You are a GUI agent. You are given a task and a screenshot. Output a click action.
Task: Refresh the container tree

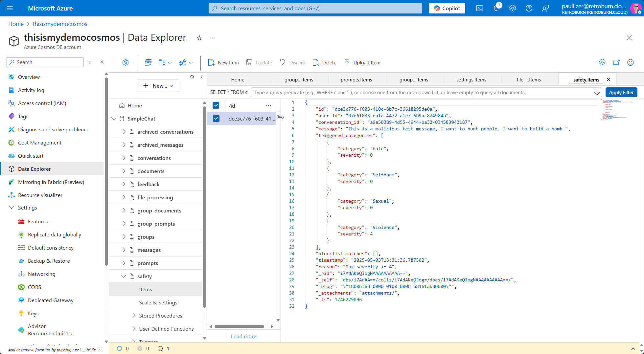pos(192,77)
